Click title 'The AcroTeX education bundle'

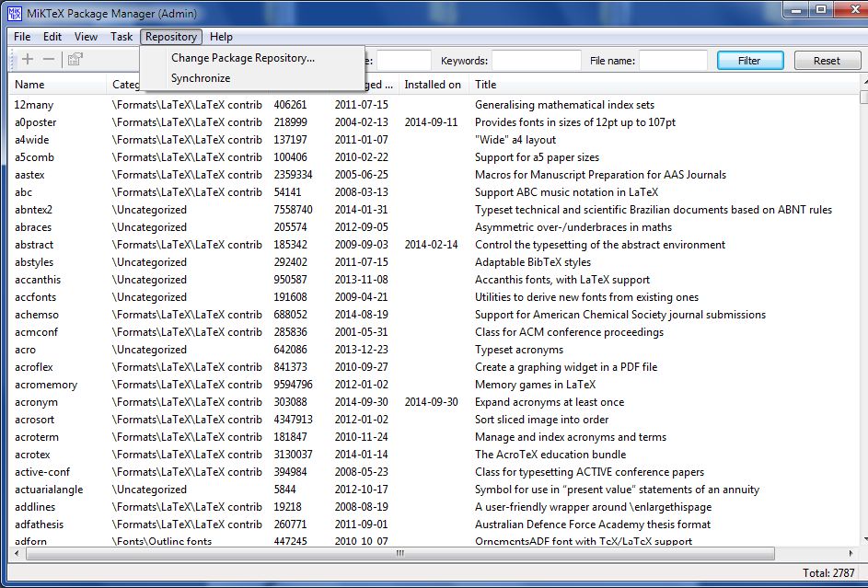click(550, 455)
